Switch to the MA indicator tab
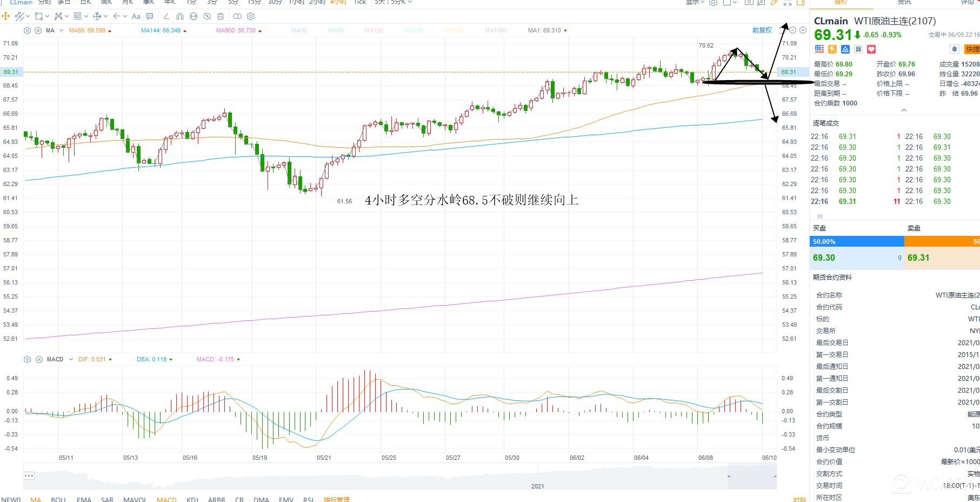980x502 pixels. pos(36,499)
